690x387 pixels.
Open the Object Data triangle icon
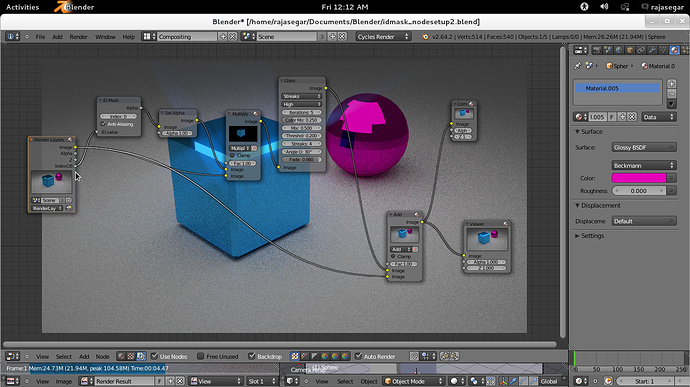click(x=663, y=50)
